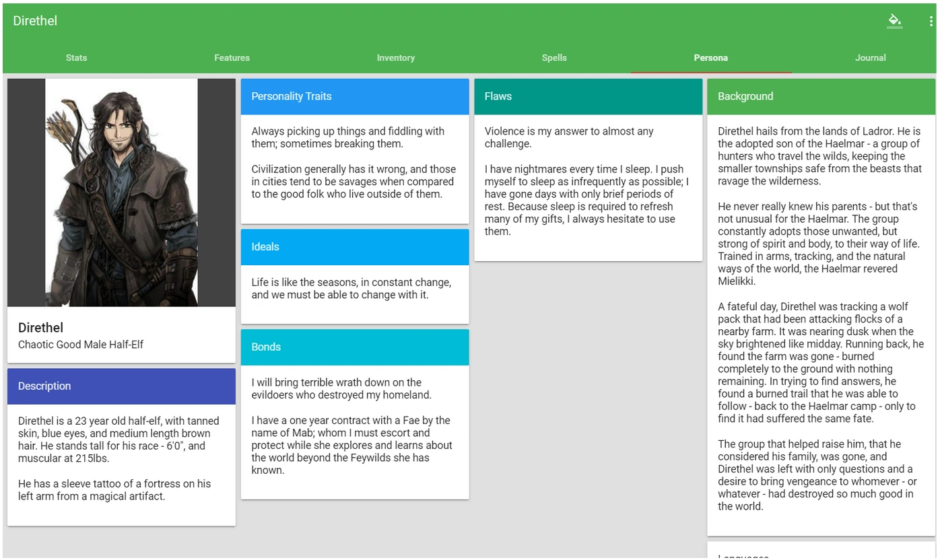Click the 'terrible wrath' bond text
940x560 pixels.
341,388
